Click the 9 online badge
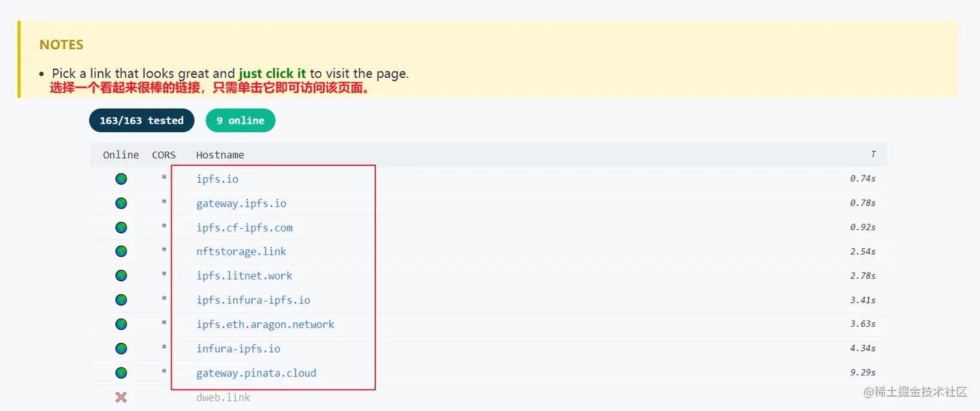The height and width of the screenshot is (411, 980). click(x=240, y=121)
